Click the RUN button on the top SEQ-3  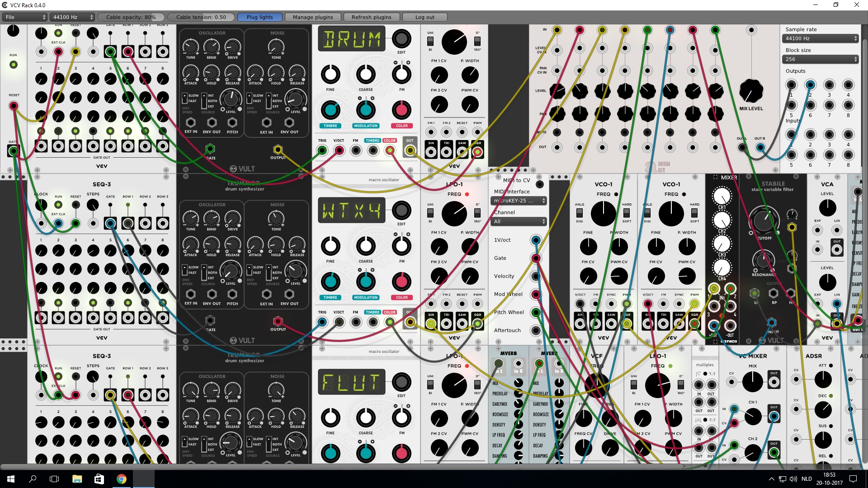pyautogui.click(x=58, y=33)
